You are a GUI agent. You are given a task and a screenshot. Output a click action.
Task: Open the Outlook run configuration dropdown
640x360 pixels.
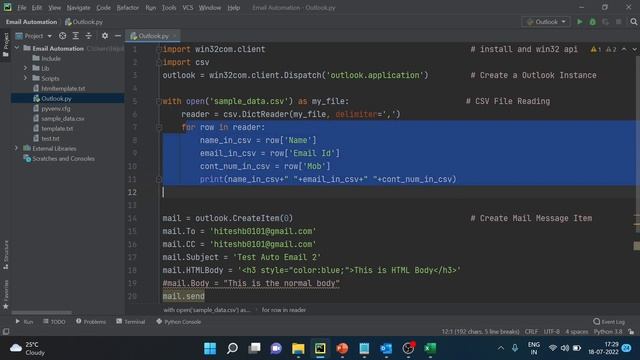click(546, 22)
